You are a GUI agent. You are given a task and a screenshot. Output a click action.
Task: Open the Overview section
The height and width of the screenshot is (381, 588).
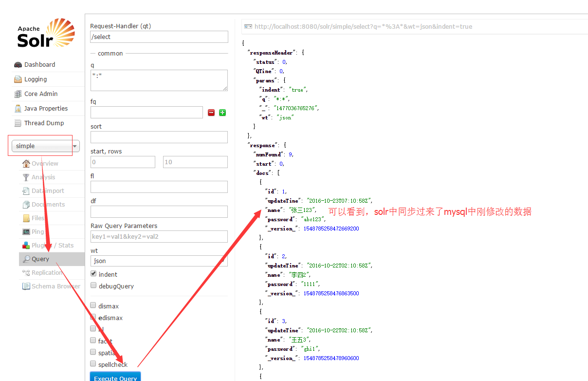click(45, 163)
